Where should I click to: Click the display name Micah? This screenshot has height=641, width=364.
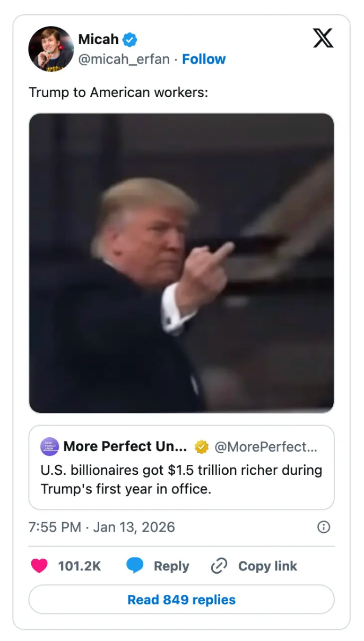(97, 39)
